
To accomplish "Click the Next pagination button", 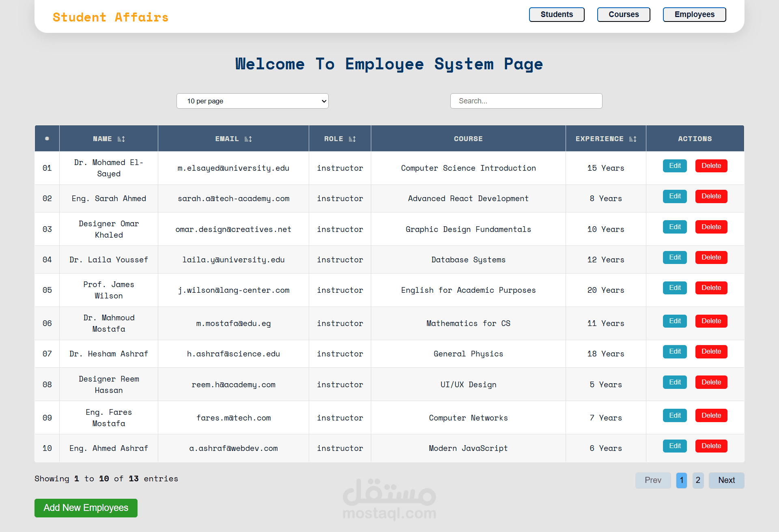I will 726,481.
